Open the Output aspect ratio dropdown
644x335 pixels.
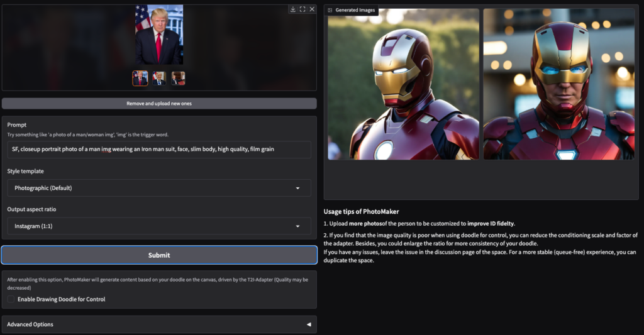158,226
